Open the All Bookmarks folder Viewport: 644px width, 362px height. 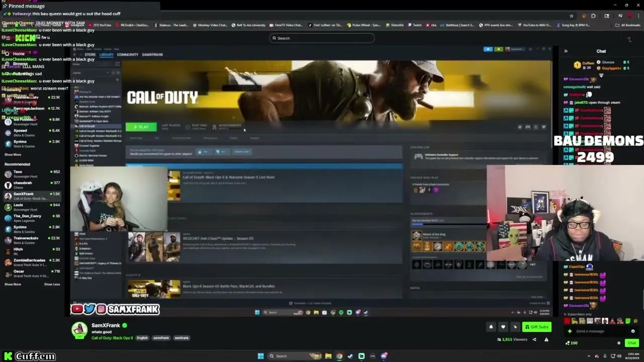[x=628, y=25]
